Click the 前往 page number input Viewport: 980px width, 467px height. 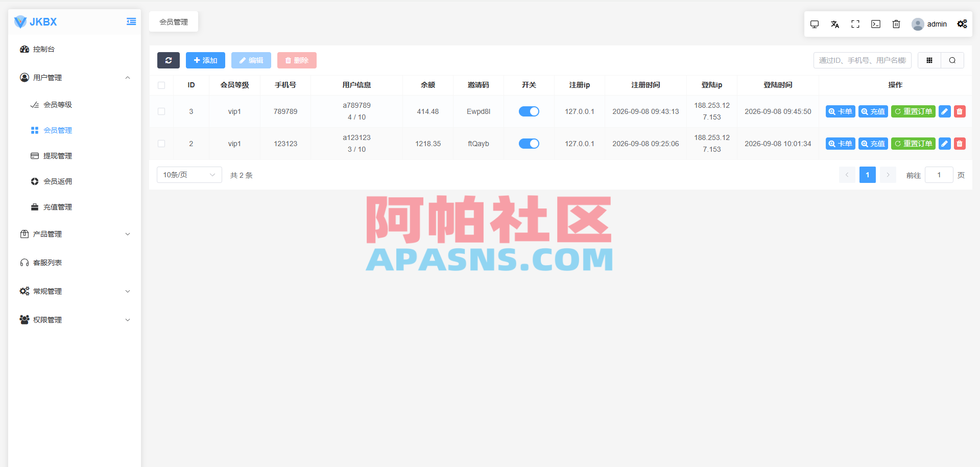click(939, 175)
